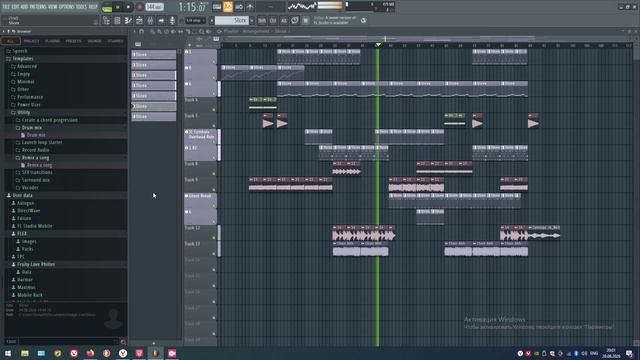Open the Piano roll view icon
Viewport: 640px width, 360px height.
pyautogui.click(x=128, y=20)
